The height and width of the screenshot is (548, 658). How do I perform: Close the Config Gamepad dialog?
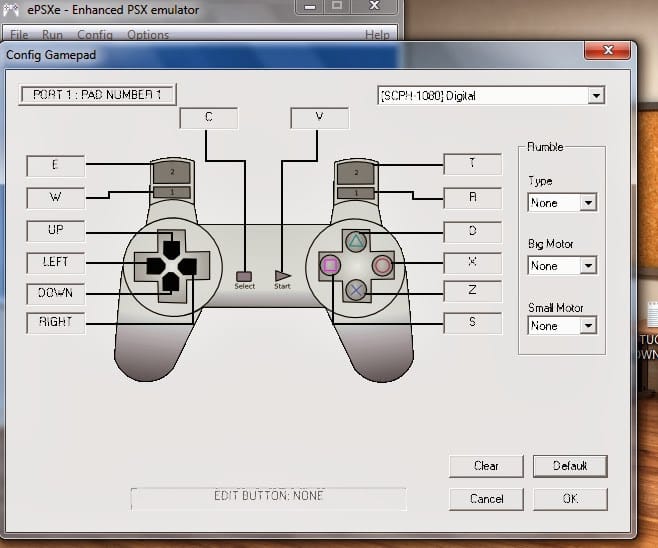click(607, 50)
